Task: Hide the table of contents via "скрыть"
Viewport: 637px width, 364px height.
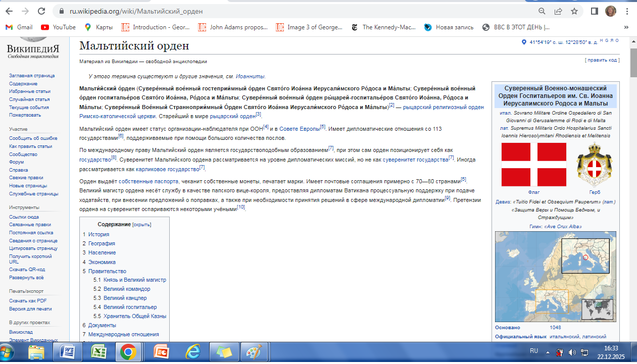Action: (x=142, y=225)
